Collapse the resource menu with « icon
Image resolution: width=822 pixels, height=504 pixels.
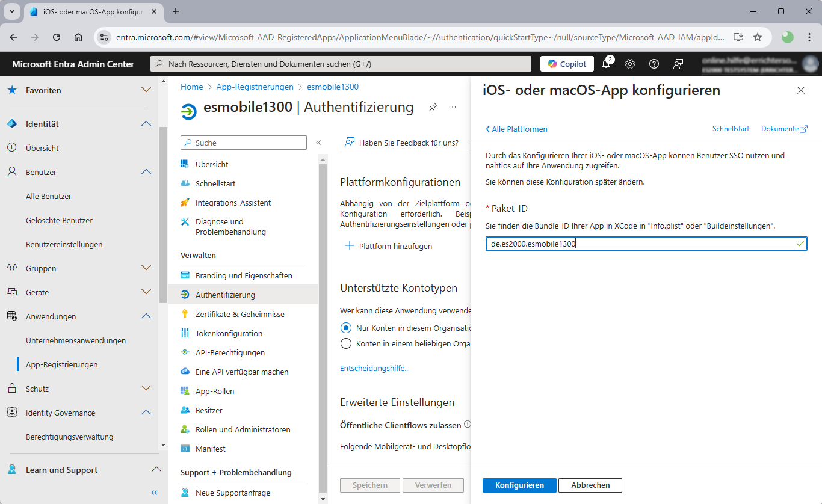point(318,143)
